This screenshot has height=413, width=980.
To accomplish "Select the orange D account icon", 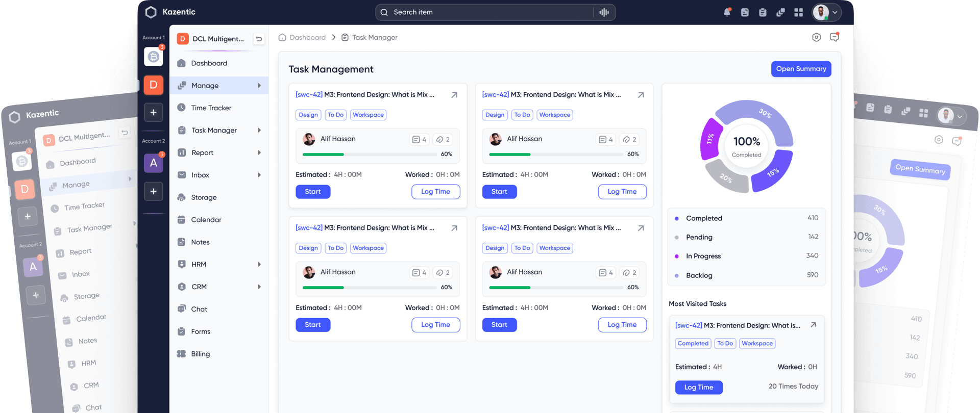I will (153, 85).
